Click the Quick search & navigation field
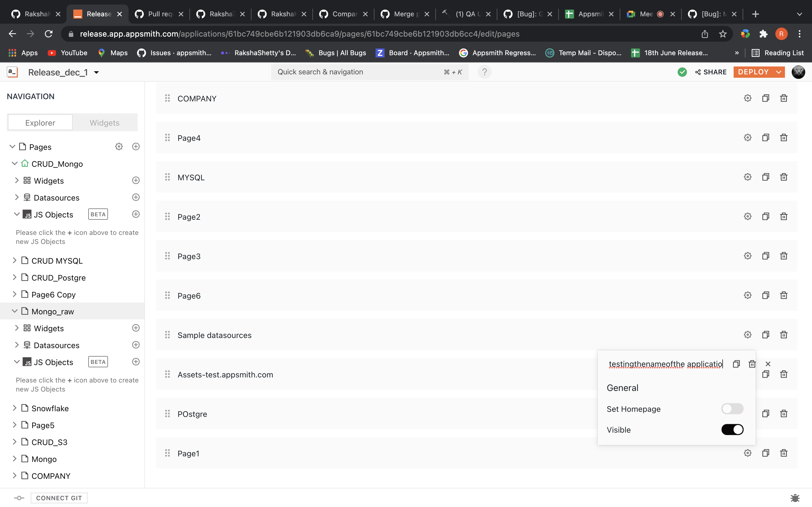This screenshot has height=507, width=812. 369,72
